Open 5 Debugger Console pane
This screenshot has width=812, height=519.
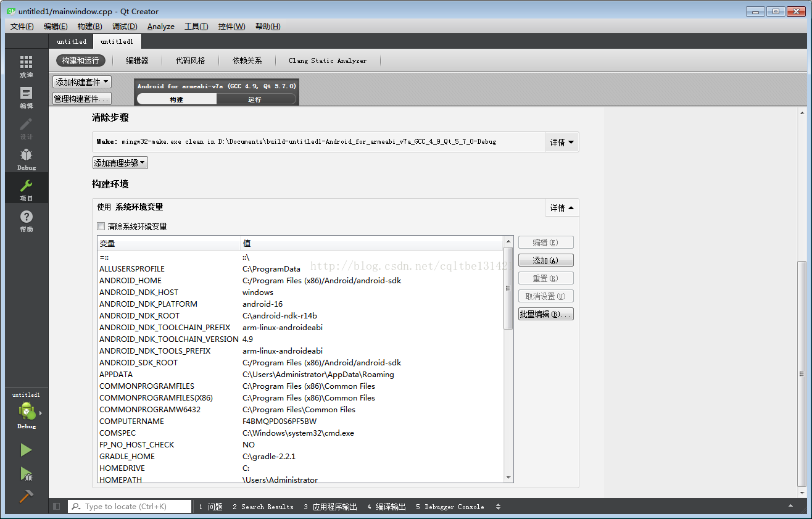click(x=450, y=507)
